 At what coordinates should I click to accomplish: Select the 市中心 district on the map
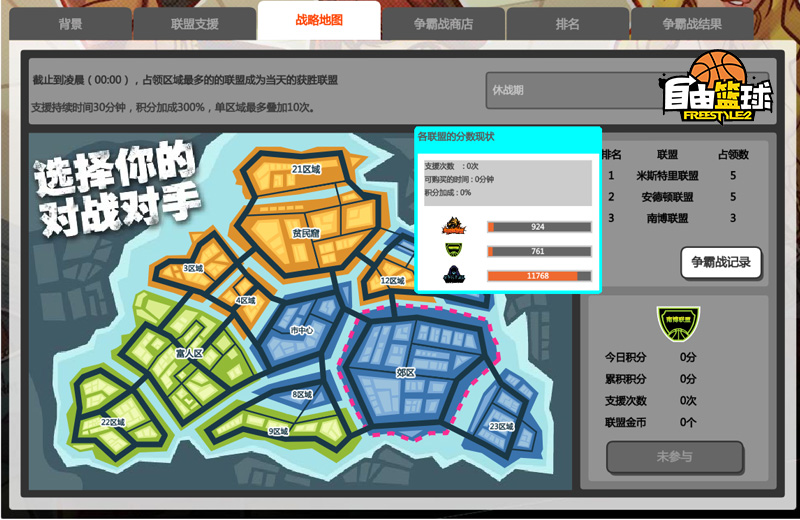point(301,329)
